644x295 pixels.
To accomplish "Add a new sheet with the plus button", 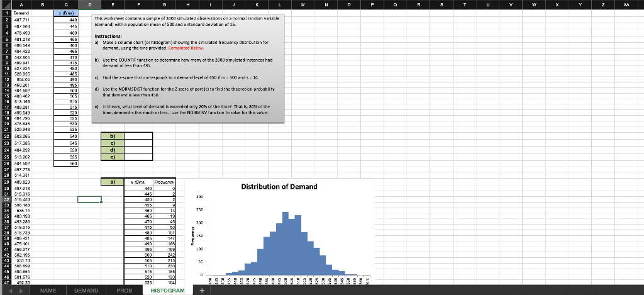I will coord(202,291).
